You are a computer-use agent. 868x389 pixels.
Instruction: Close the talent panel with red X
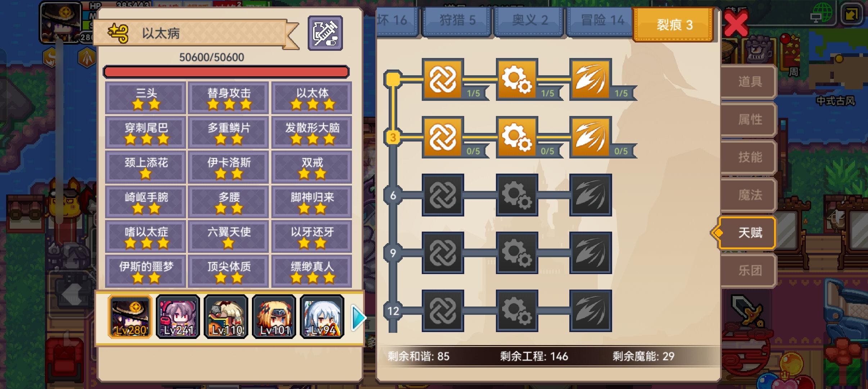(x=735, y=23)
